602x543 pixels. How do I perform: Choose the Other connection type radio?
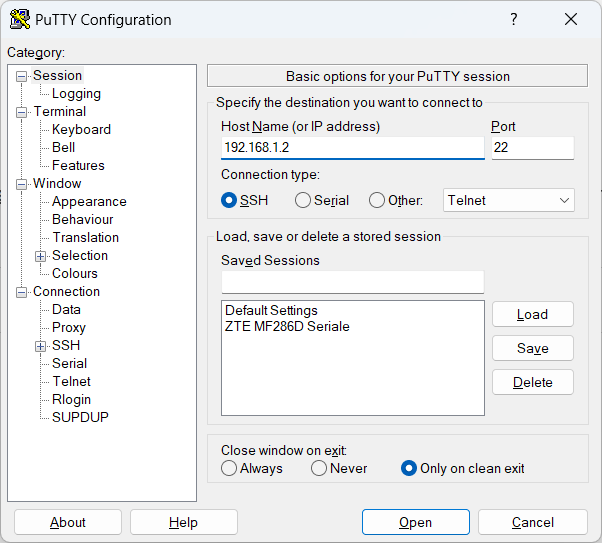pyautogui.click(x=377, y=200)
